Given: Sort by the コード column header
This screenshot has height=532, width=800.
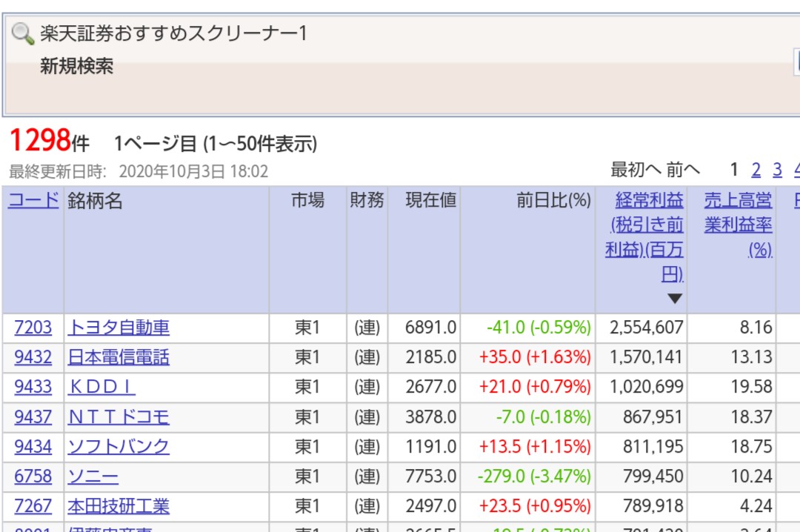Looking at the screenshot, I should click(33, 200).
